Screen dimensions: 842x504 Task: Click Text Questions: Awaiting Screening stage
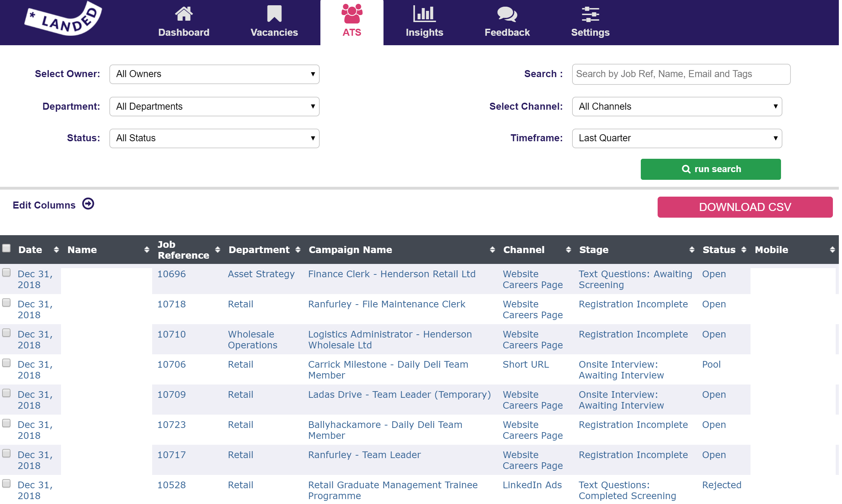pos(635,279)
